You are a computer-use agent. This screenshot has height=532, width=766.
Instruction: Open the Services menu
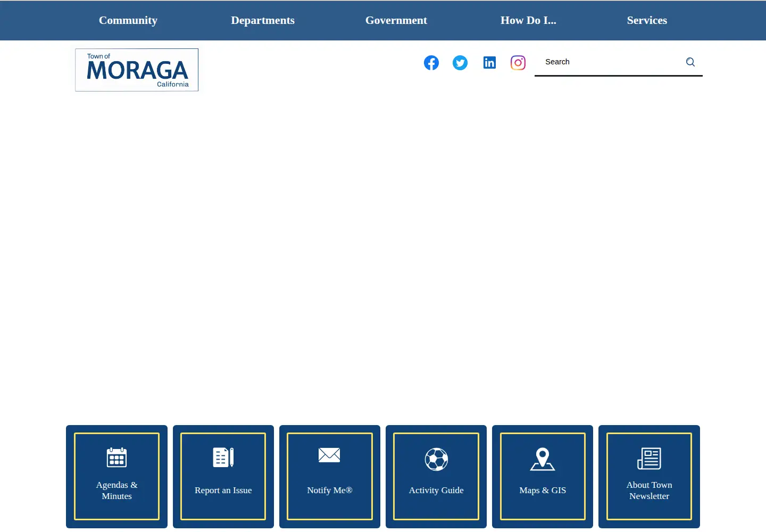tap(647, 20)
